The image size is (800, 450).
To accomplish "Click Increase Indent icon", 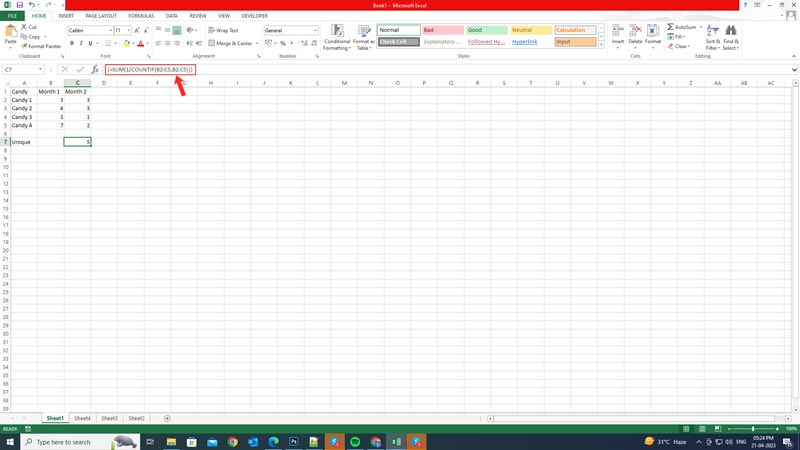I will [199, 43].
